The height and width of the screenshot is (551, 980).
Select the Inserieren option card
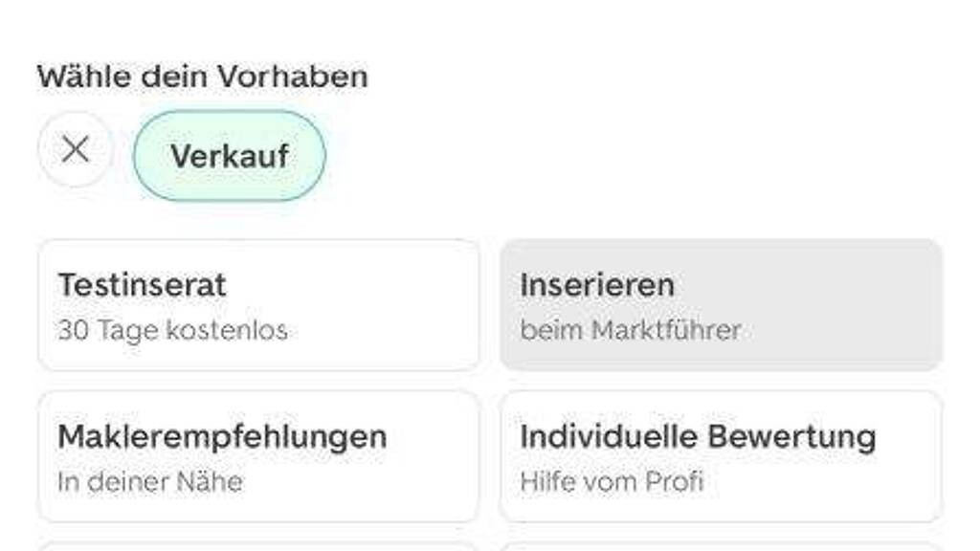(721, 305)
